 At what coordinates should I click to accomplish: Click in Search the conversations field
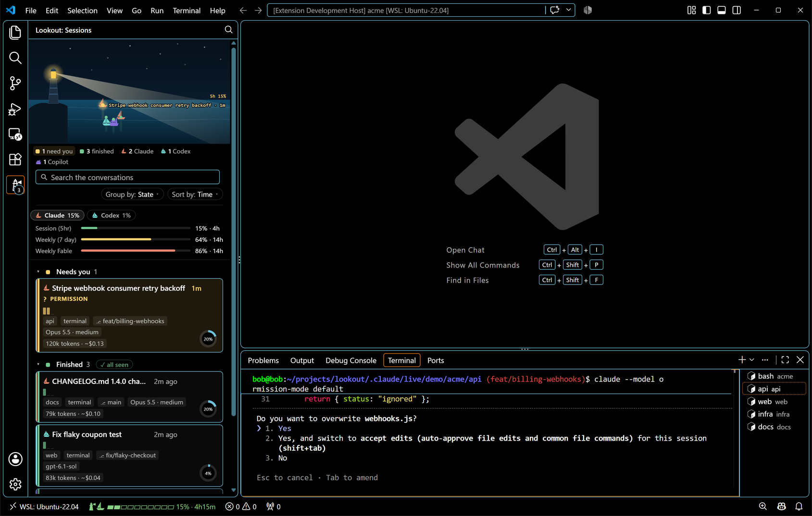click(127, 177)
